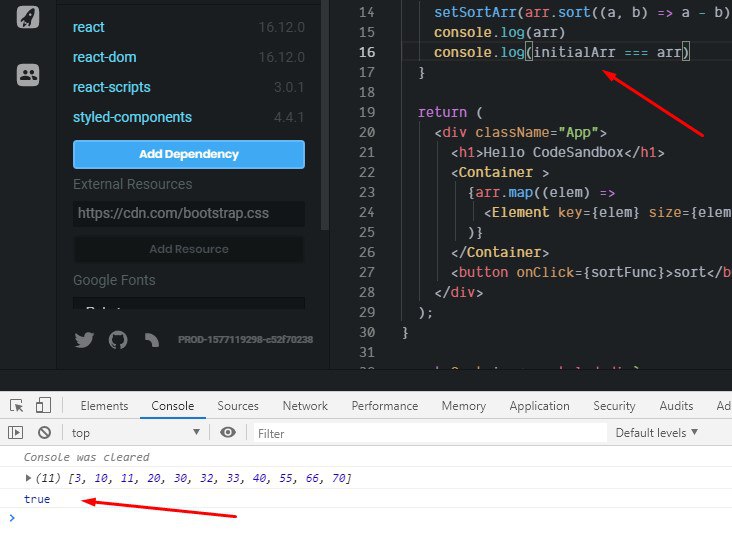Toggle device toolbar icon in DevTools
Screen dimensions: 732x537
click(43, 405)
